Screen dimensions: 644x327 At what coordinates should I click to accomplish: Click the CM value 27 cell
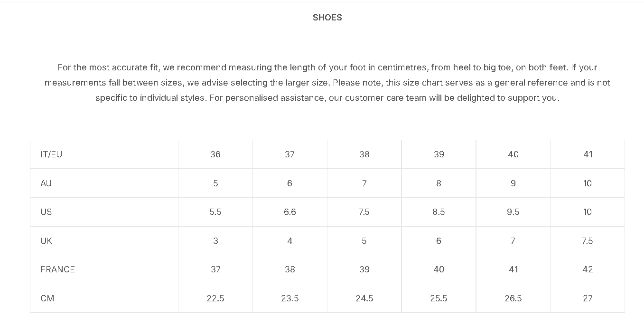(588, 298)
